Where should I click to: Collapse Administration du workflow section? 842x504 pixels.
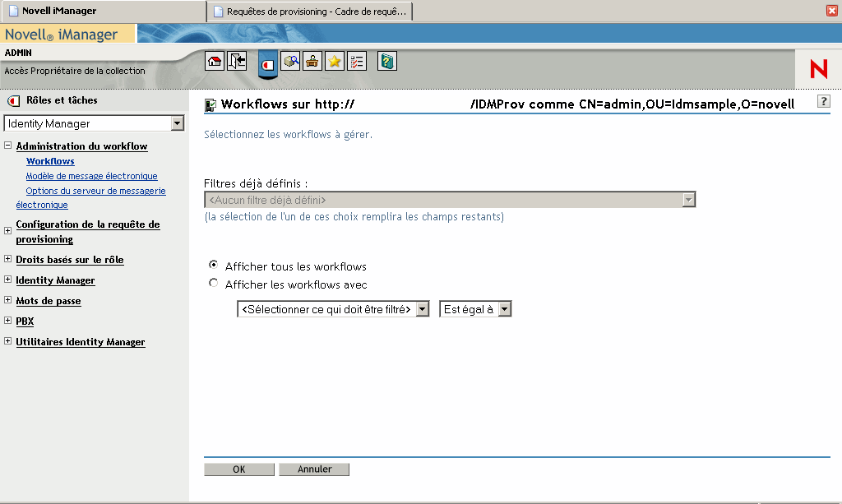[x=7, y=146]
